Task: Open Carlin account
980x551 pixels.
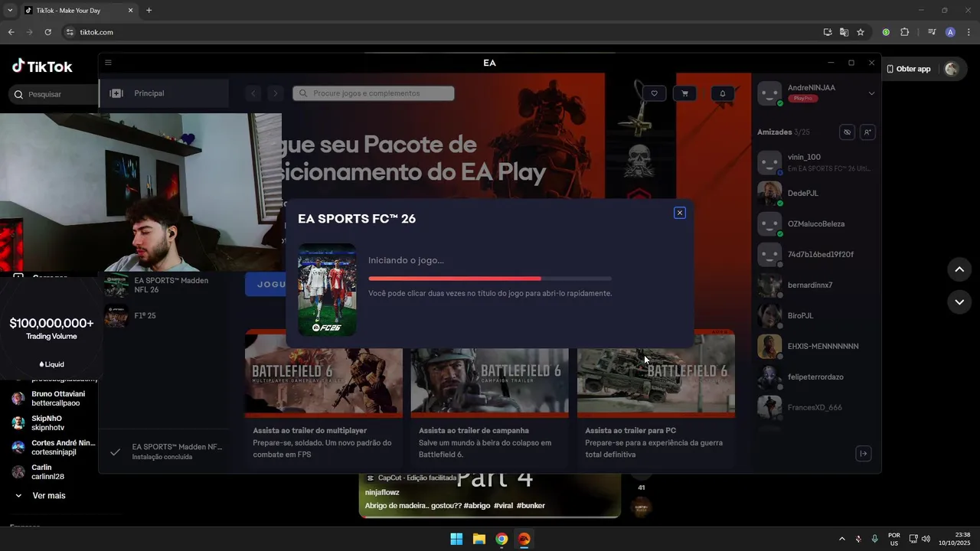Action: click(52, 471)
